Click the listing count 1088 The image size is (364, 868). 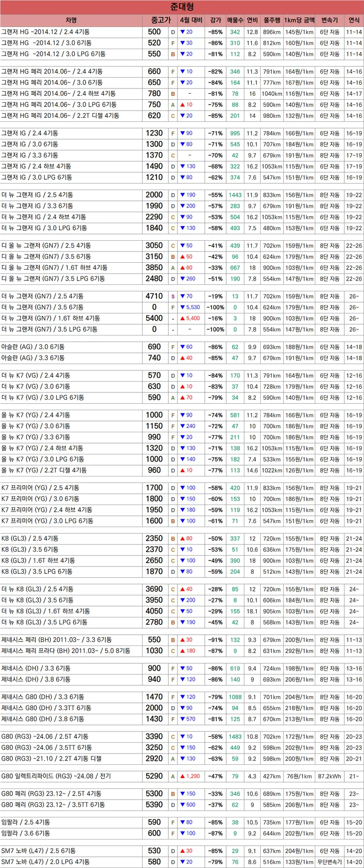click(x=235, y=697)
